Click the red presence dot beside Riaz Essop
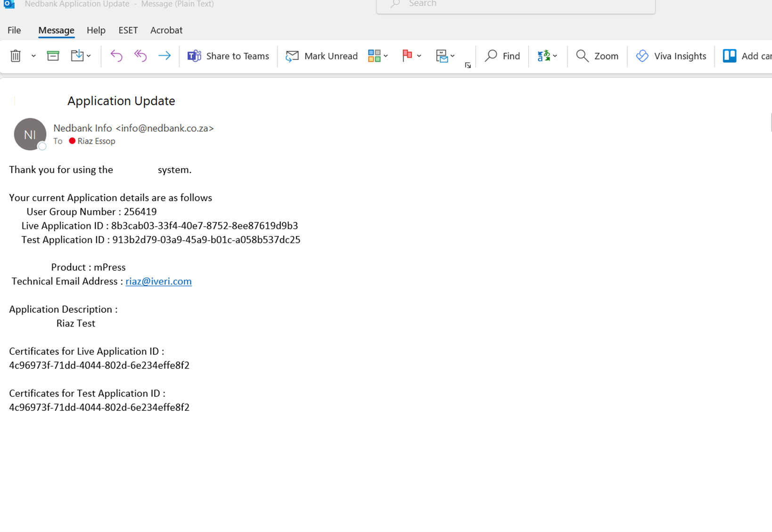The width and height of the screenshot is (772, 532). point(72,140)
